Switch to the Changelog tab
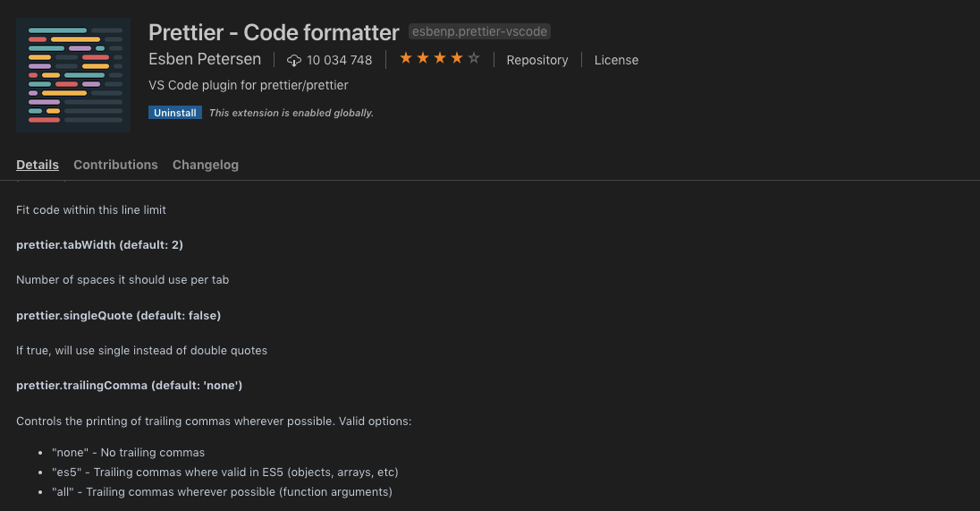The width and height of the screenshot is (980, 511). pos(206,165)
